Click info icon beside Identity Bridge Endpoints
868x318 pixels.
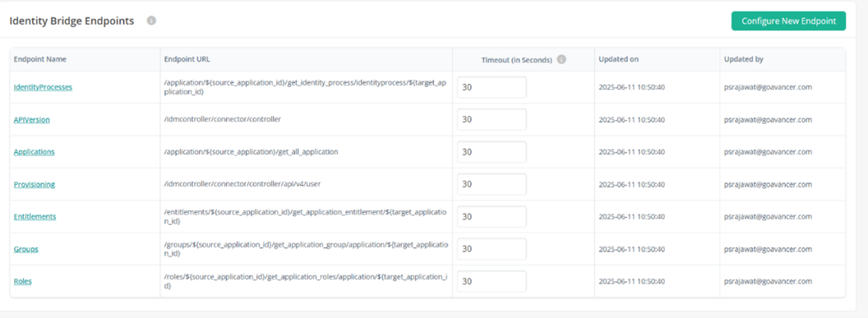tap(151, 21)
